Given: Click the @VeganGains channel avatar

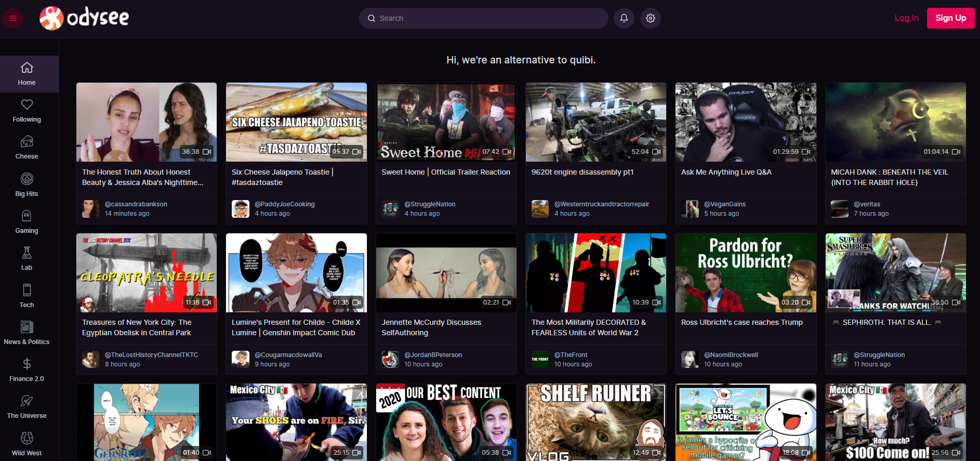Looking at the screenshot, I should coord(690,209).
